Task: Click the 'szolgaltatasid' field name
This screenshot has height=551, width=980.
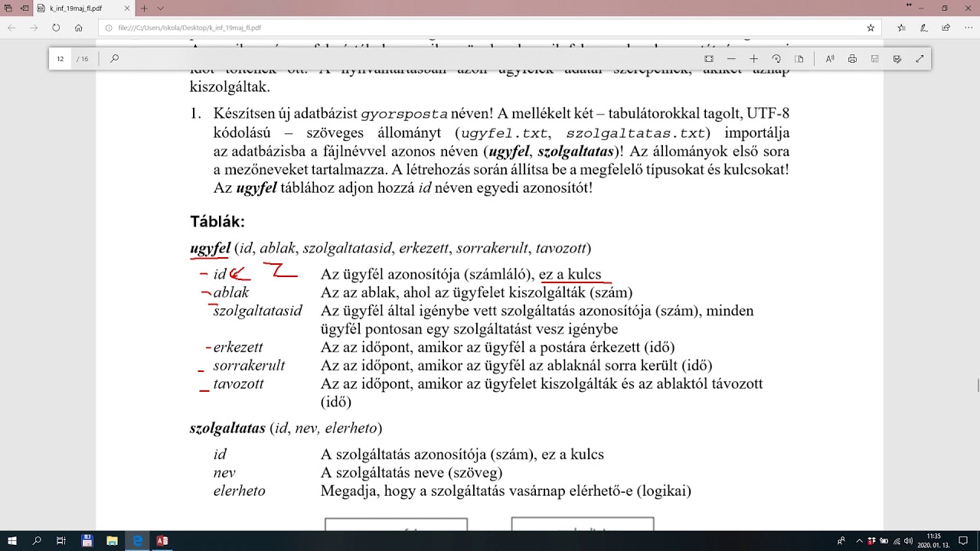Action: pos(258,311)
